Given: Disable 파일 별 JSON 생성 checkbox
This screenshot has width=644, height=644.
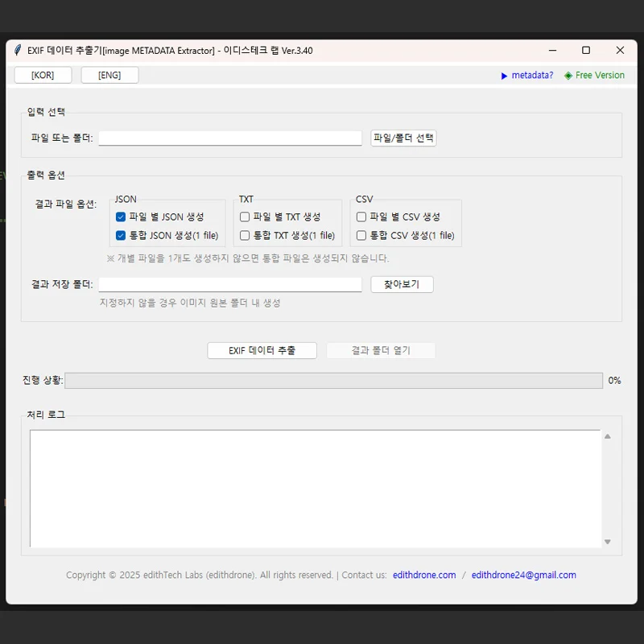Looking at the screenshot, I should point(120,216).
